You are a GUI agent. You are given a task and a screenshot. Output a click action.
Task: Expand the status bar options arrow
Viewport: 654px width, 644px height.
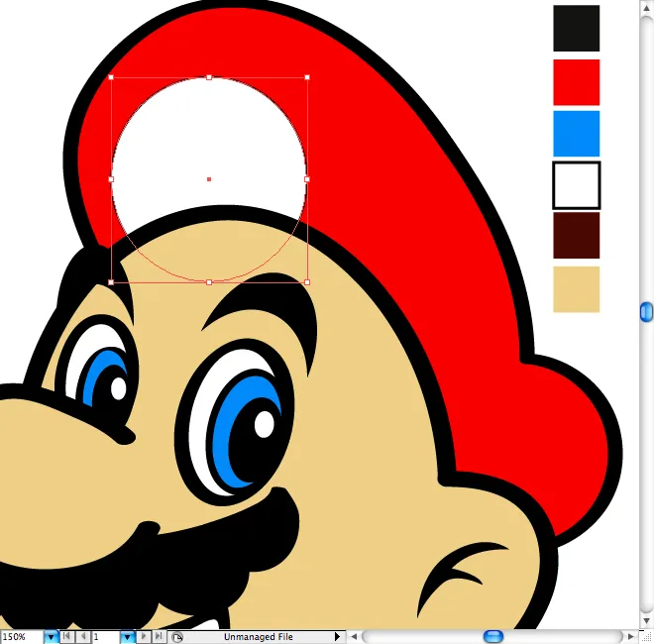click(338, 637)
